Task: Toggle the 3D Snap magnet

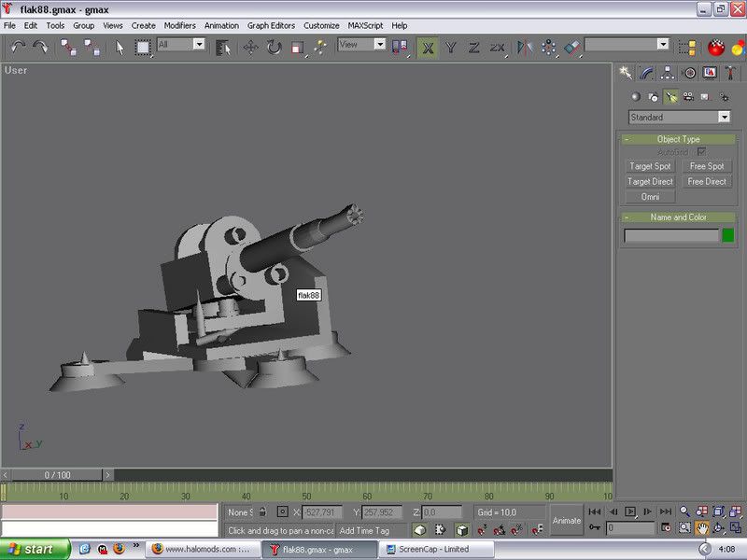Action: point(482,529)
